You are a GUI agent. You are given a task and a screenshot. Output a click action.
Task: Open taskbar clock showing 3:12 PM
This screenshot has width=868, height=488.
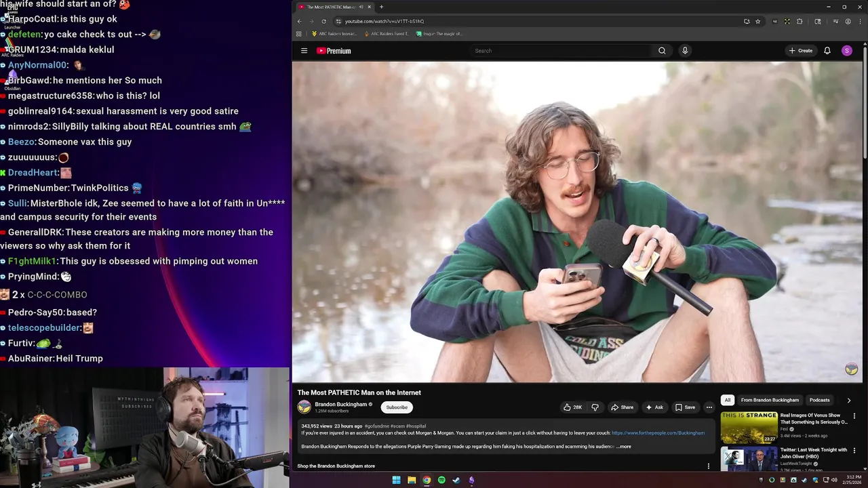point(852,481)
